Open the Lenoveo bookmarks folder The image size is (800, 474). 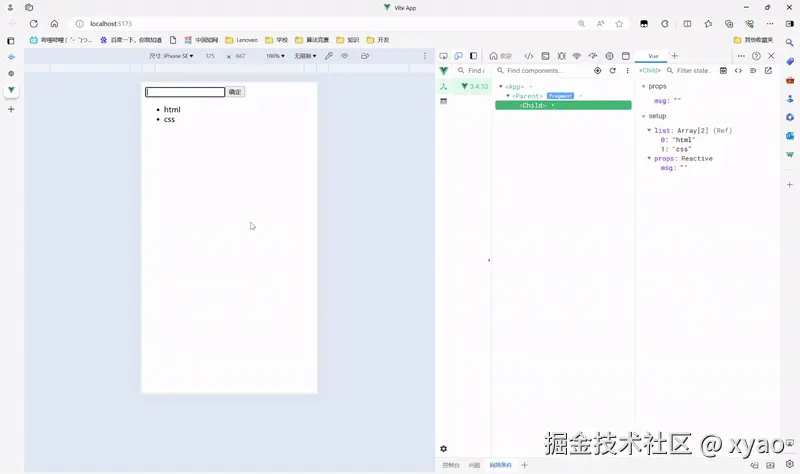(x=241, y=40)
